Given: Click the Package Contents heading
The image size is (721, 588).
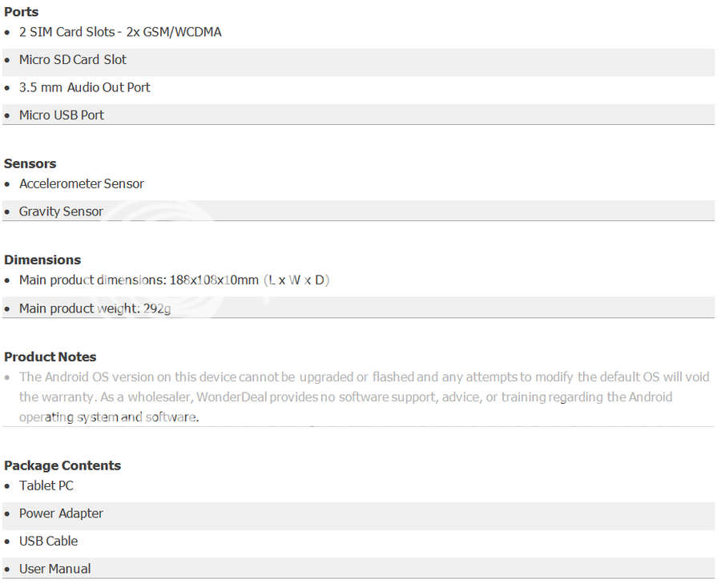Looking at the screenshot, I should [62, 465].
